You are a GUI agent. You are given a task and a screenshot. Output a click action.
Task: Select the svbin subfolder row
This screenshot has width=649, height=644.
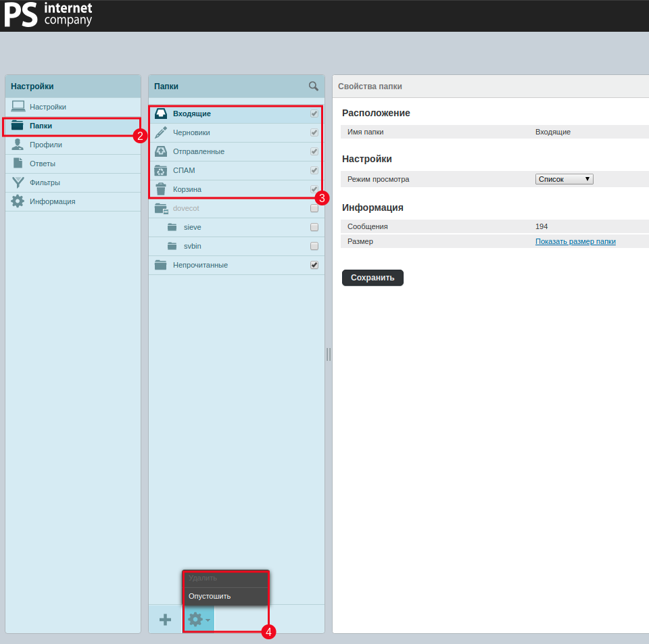(237, 246)
